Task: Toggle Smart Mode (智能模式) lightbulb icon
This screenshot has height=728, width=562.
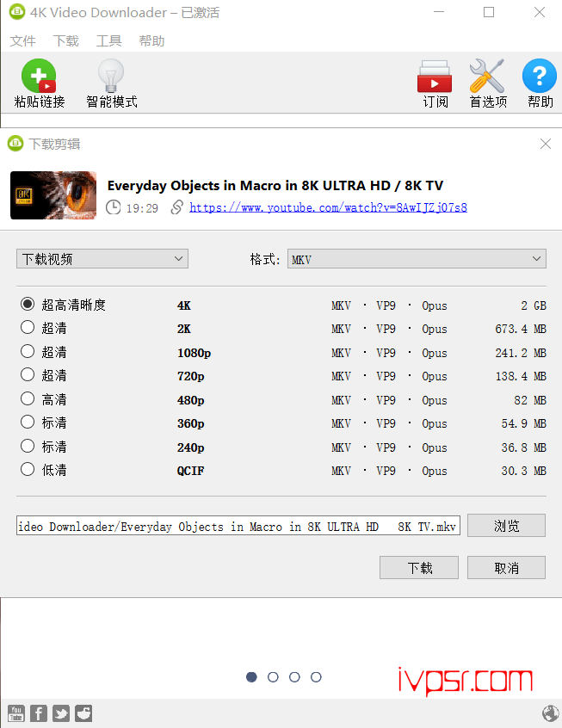Action: pyautogui.click(x=111, y=76)
